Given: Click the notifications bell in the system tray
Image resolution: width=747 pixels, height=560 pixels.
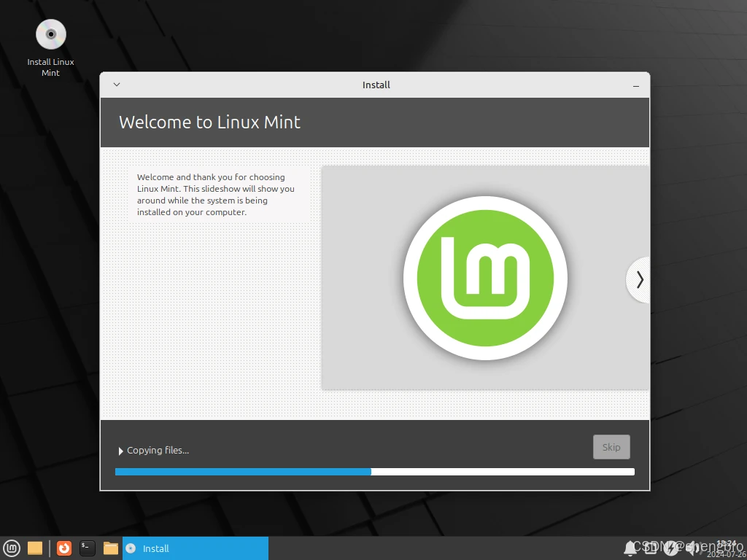Looking at the screenshot, I should point(630,548).
